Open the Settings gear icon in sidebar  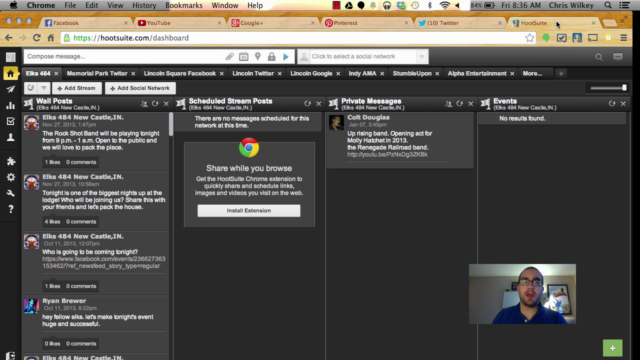coord(11,177)
